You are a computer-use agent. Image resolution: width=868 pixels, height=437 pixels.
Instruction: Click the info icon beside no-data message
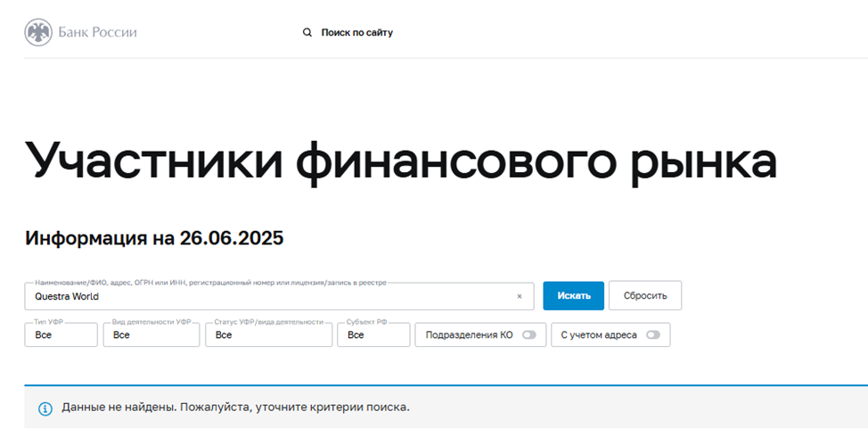point(45,408)
